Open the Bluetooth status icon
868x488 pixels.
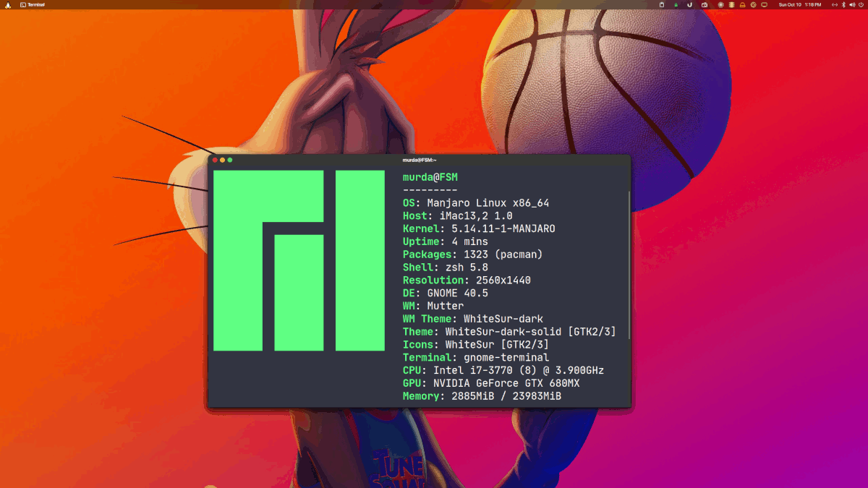(x=843, y=4)
